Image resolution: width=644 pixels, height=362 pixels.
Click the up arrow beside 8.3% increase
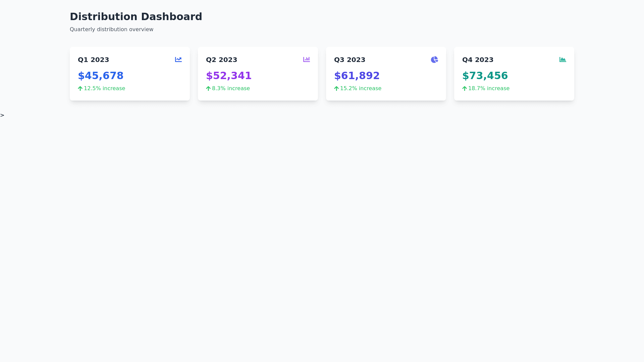click(x=208, y=88)
